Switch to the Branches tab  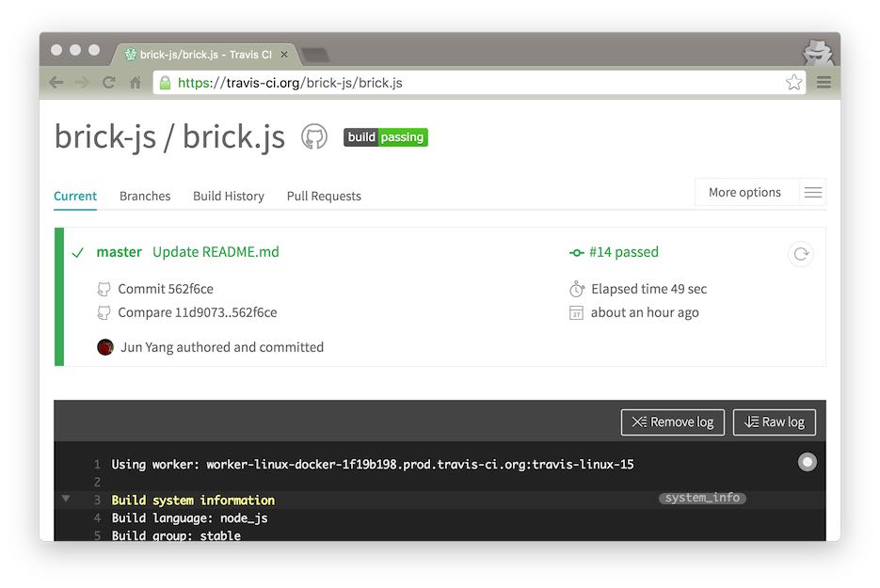coord(145,197)
